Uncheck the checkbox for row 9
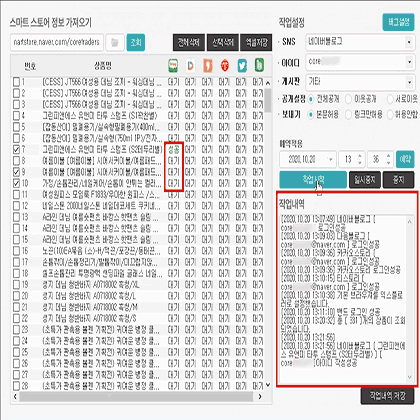 (x=16, y=172)
